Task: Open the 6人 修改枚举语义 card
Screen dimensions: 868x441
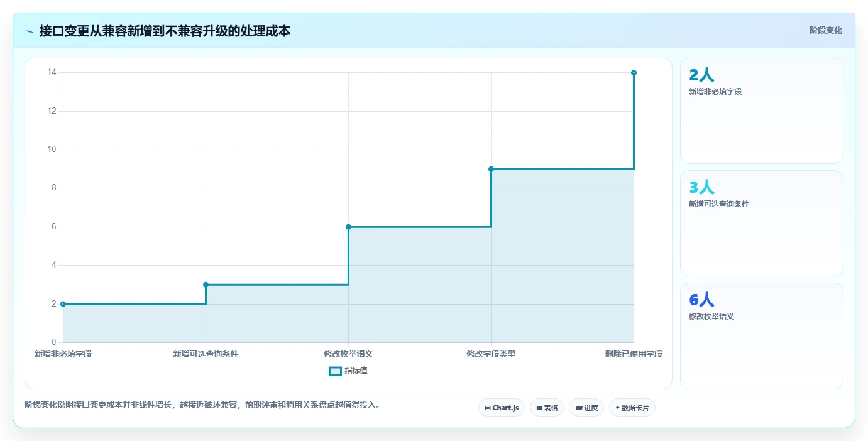Action: 761,335
